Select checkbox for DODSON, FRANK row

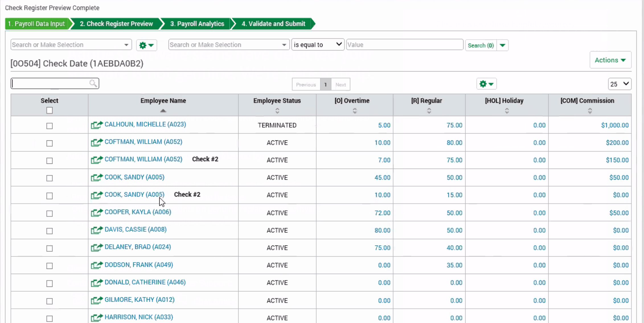[50, 266]
